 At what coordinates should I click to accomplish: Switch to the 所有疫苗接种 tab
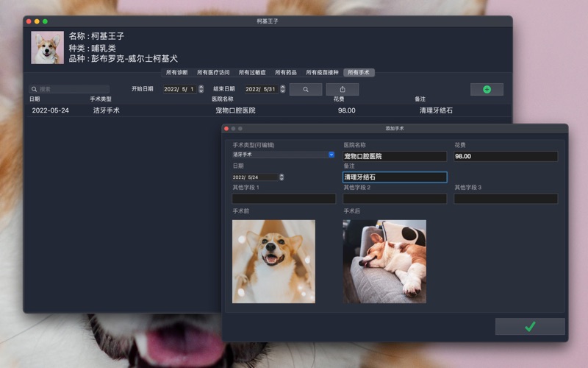point(322,72)
